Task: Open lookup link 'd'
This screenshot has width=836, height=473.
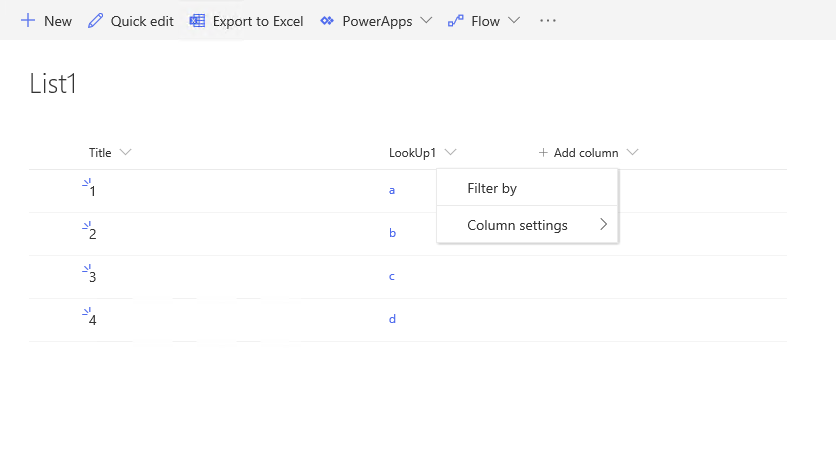Action: pyautogui.click(x=392, y=318)
